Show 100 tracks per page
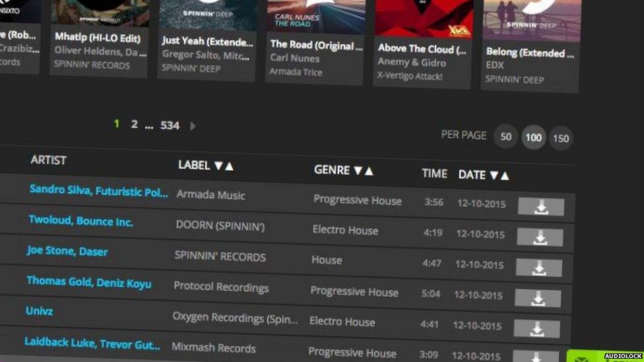 [533, 138]
